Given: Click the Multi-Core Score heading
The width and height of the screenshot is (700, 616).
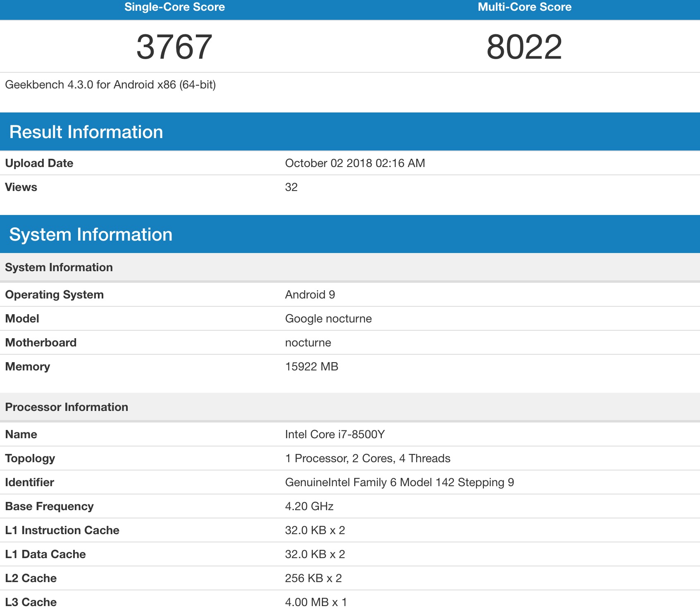Looking at the screenshot, I should tap(524, 7).
